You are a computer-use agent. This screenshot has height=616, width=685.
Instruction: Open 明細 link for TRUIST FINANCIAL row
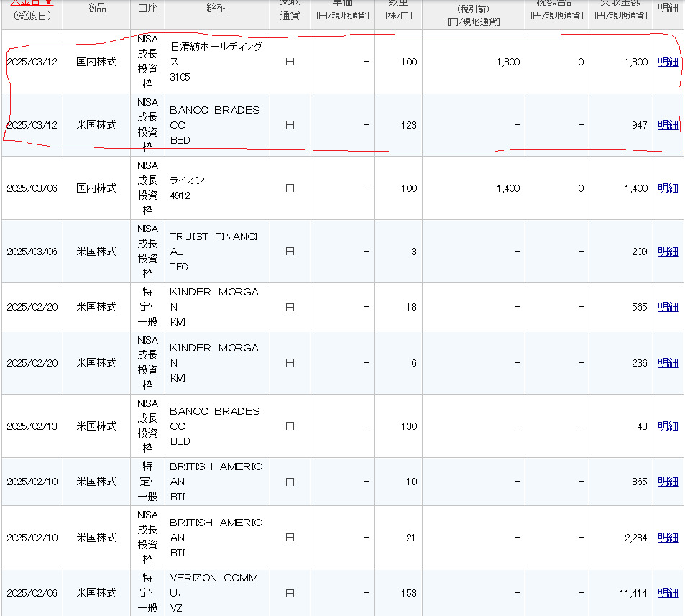668,252
